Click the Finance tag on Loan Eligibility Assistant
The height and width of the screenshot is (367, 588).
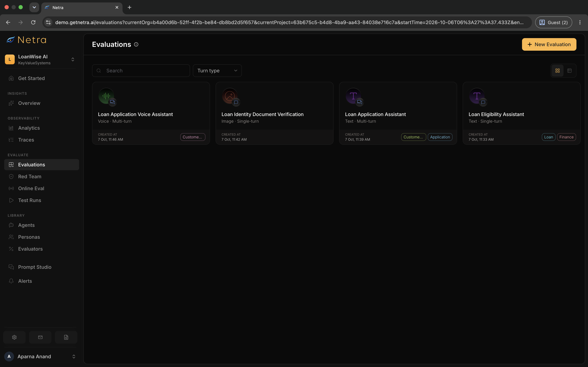[566, 137]
